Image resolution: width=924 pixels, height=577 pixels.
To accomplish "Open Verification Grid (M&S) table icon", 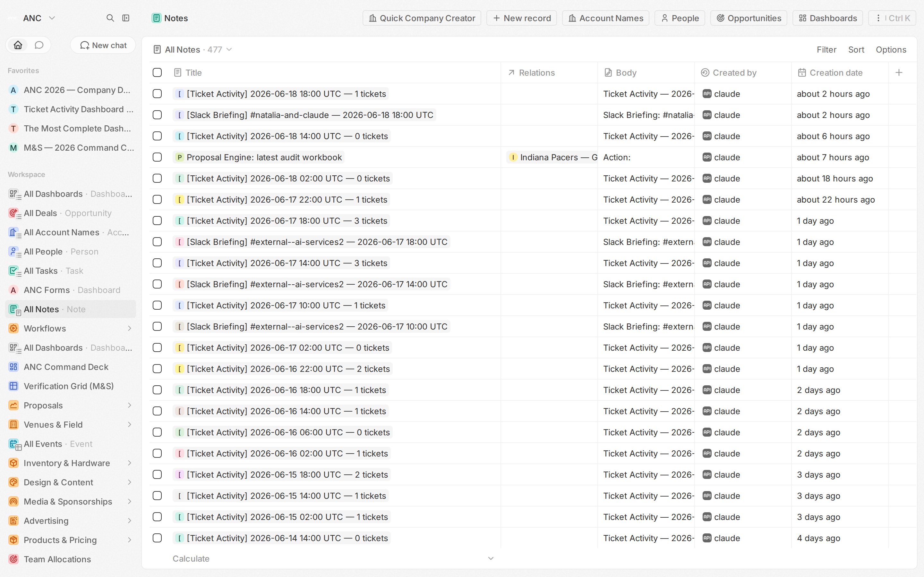I will pos(13,386).
